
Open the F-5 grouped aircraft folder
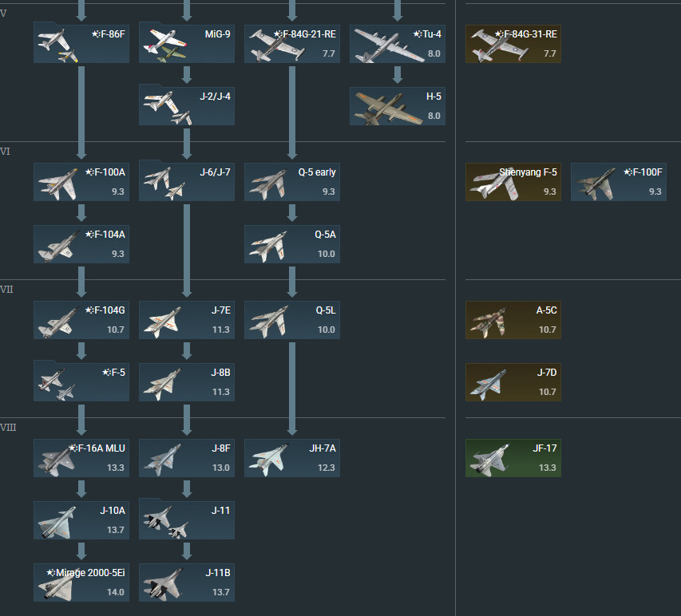click(81, 381)
